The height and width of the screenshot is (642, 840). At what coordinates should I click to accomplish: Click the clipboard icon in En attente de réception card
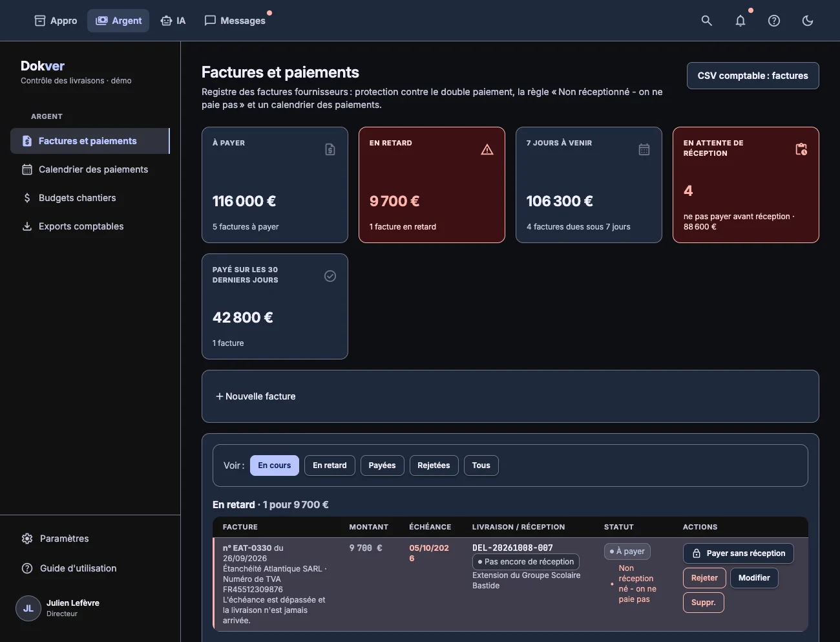(x=801, y=149)
